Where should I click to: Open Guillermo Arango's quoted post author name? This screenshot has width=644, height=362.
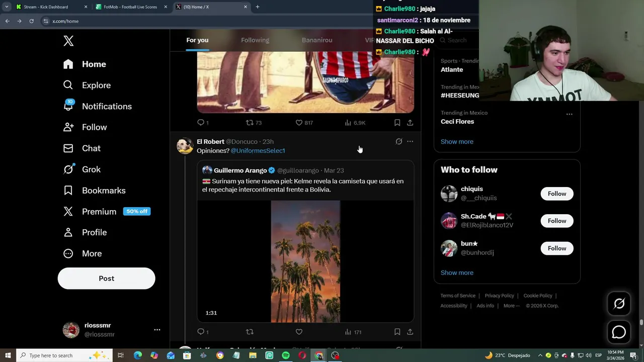point(240,170)
